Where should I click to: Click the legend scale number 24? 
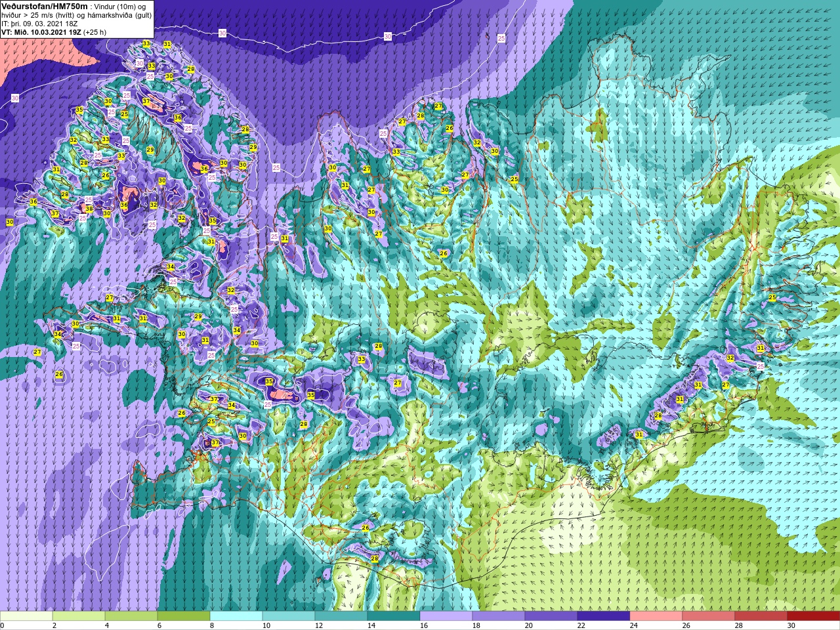click(634, 625)
